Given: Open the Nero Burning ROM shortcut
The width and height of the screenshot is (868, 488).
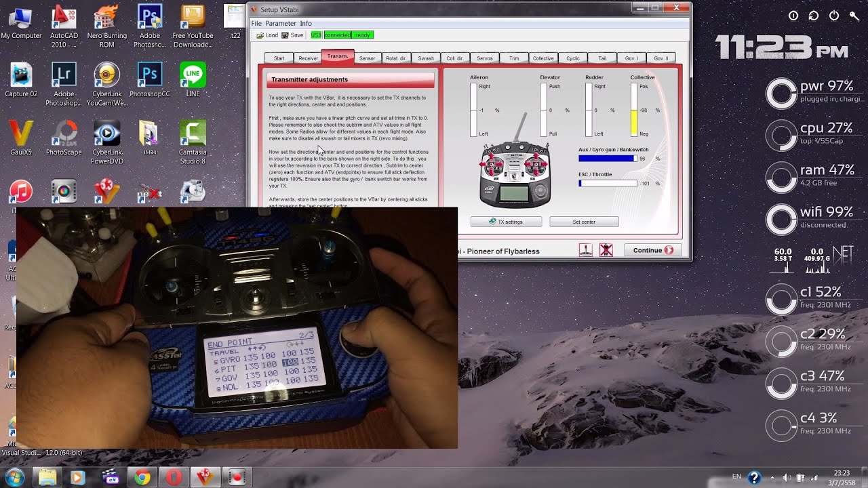Looking at the screenshot, I should pos(106,26).
